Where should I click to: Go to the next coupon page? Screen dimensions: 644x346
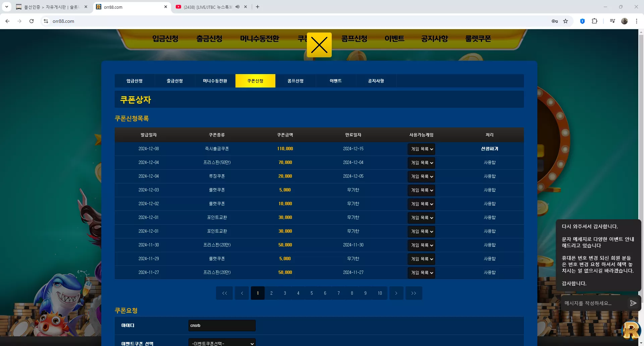point(396,293)
